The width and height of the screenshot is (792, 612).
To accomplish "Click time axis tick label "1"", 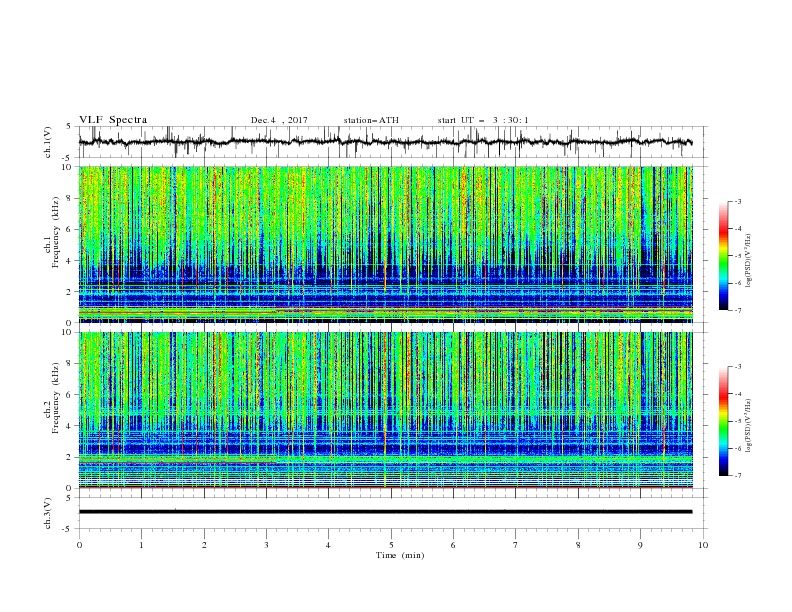I will (141, 545).
